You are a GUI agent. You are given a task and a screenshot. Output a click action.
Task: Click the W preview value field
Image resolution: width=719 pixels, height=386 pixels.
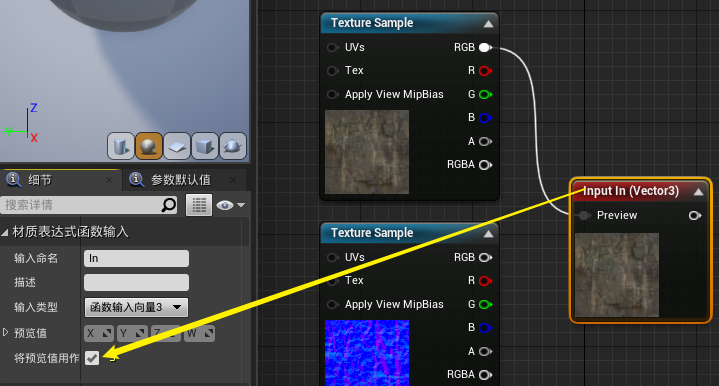[x=199, y=333]
